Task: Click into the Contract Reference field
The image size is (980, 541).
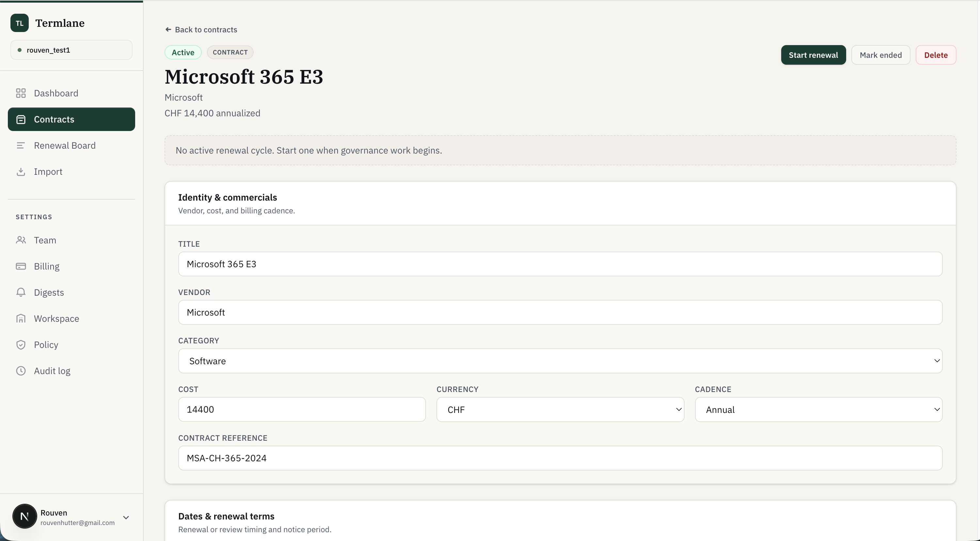Action: coord(560,458)
